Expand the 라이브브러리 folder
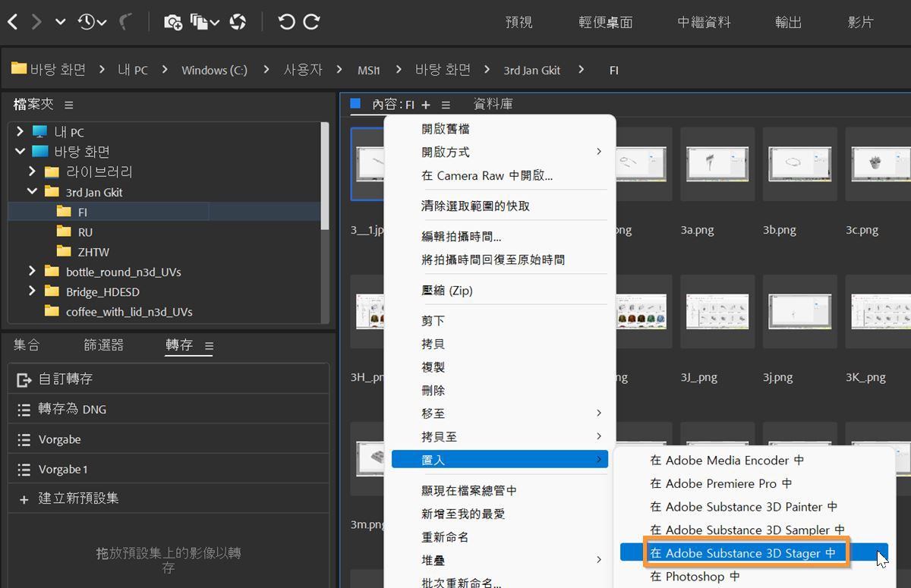 (32, 171)
